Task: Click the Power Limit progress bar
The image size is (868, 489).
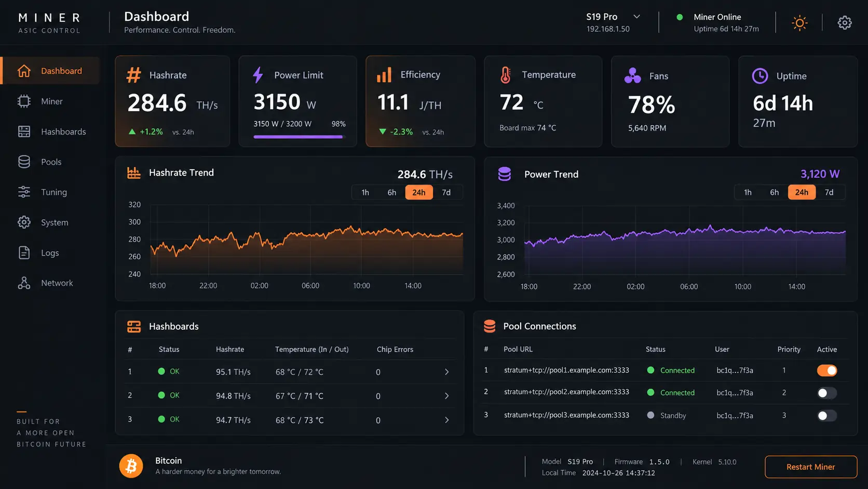Action: tap(300, 137)
